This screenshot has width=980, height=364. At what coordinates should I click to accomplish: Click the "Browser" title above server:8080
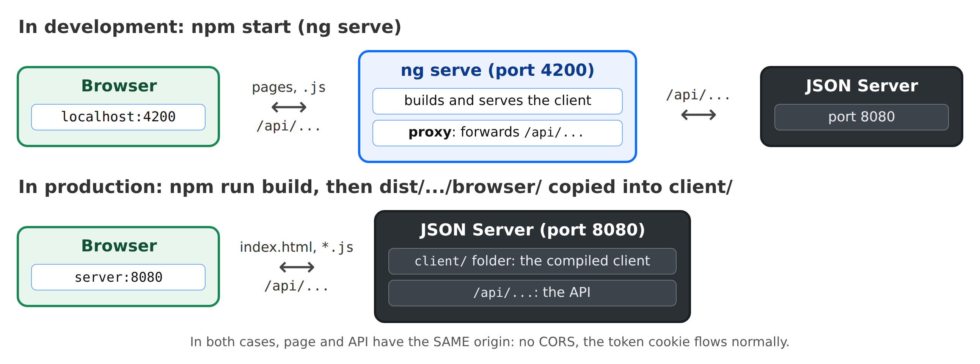pos(119,246)
